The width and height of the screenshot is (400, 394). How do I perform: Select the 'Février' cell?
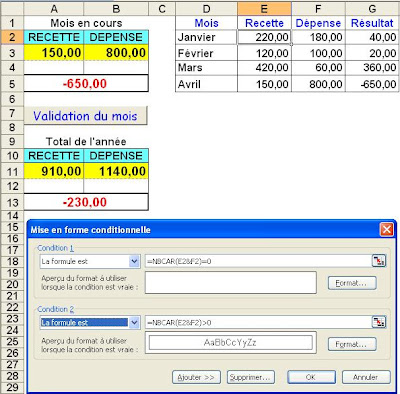(206, 53)
